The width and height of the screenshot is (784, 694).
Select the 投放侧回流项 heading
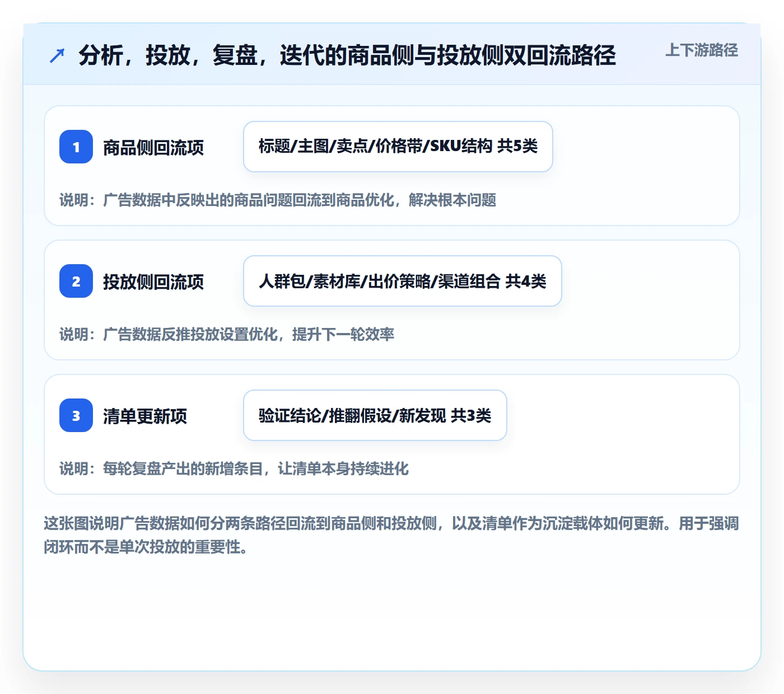coord(153,282)
